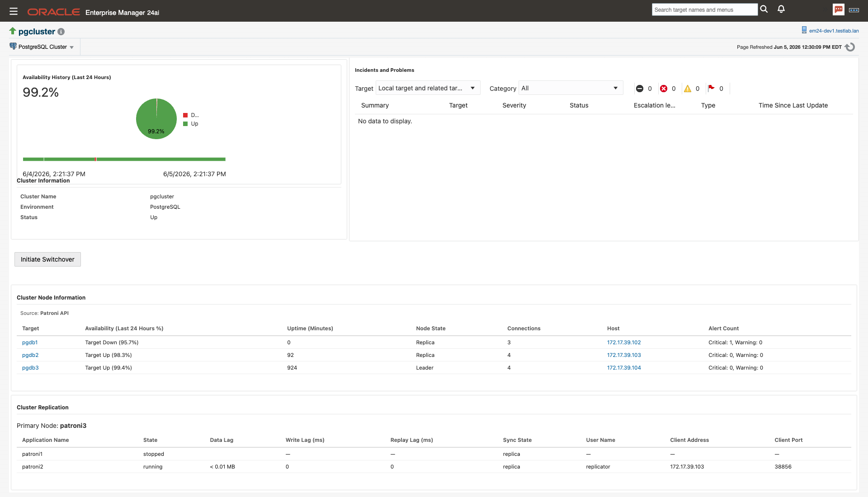Open the pgdb2 target link
The width and height of the screenshot is (868, 497).
coord(30,355)
